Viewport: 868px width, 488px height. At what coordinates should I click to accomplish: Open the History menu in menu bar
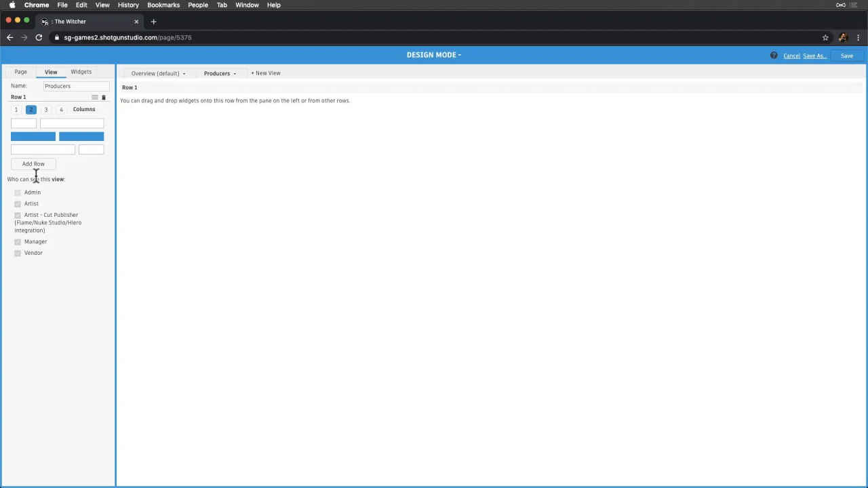point(128,5)
